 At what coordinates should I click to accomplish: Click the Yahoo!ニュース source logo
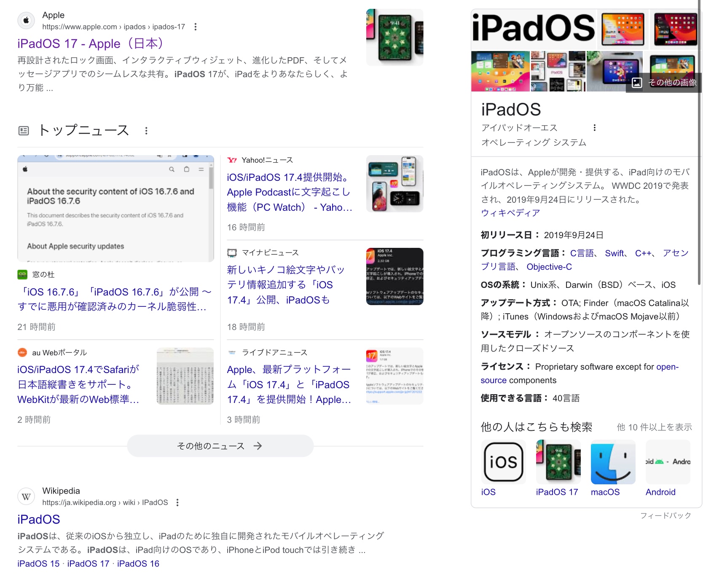(x=232, y=160)
